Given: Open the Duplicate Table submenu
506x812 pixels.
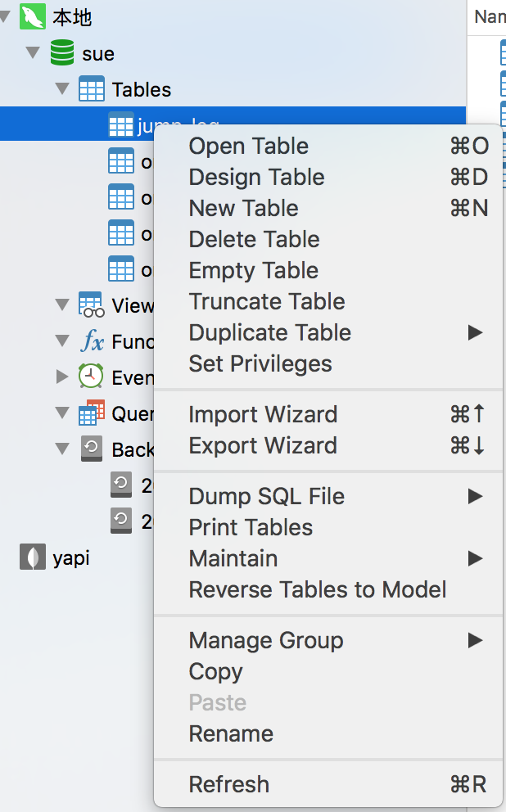Looking at the screenshot, I should pos(270,333).
